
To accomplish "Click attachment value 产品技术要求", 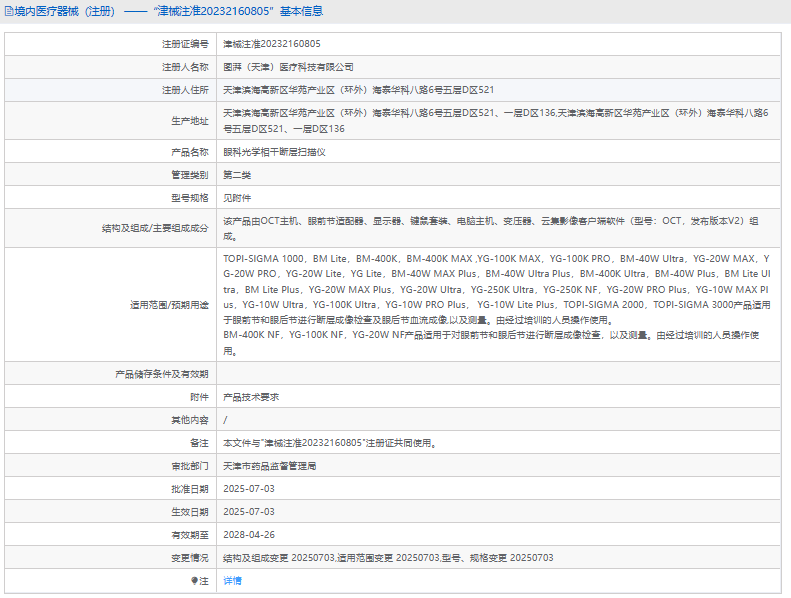I will [251, 397].
